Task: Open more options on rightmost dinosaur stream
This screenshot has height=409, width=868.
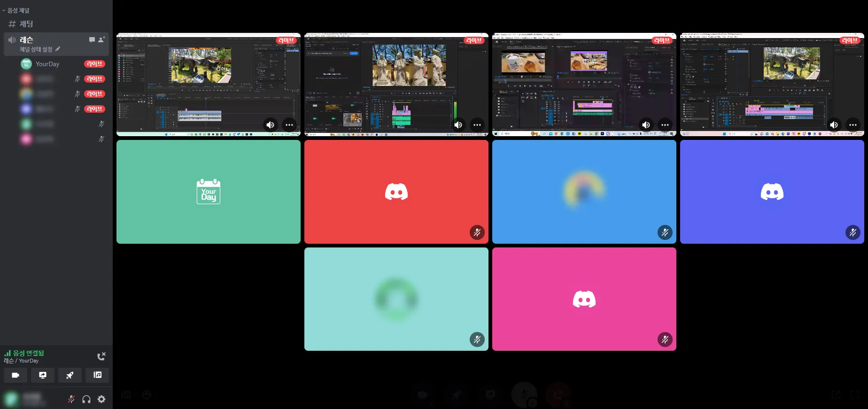Action: coord(853,125)
